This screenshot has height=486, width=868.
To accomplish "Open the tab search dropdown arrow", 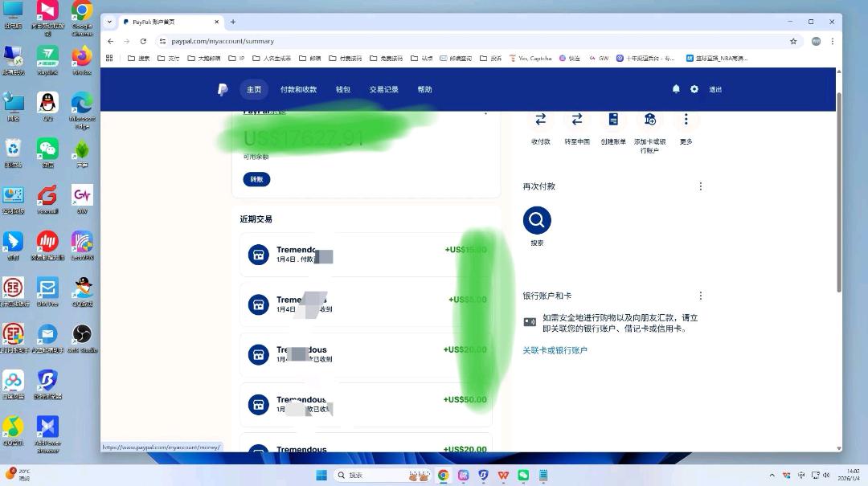I will (109, 22).
